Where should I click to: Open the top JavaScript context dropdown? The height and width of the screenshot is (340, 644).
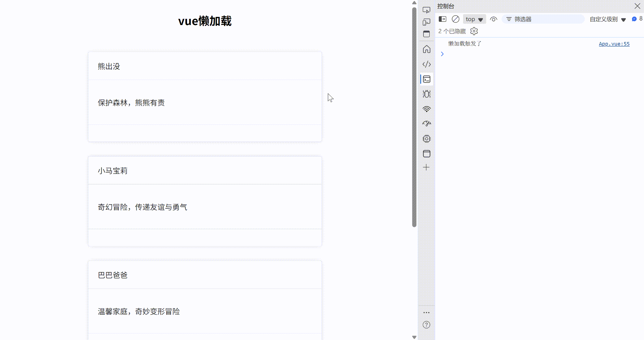(474, 19)
